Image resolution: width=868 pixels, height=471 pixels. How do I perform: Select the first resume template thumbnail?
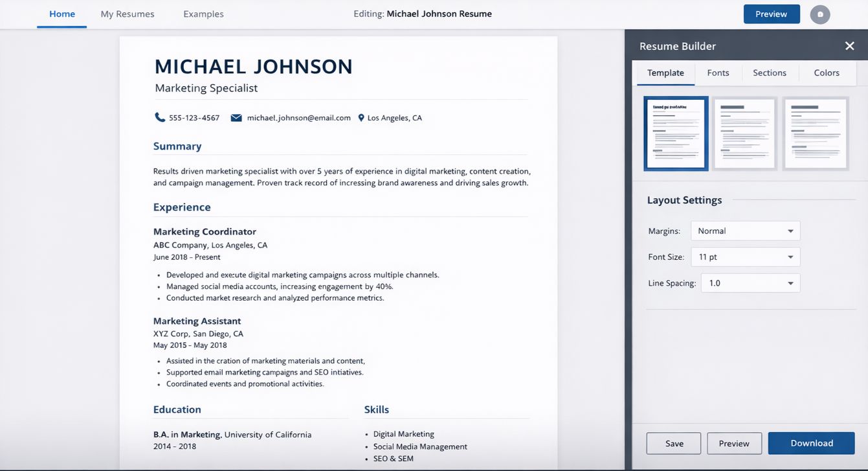[676, 133]
